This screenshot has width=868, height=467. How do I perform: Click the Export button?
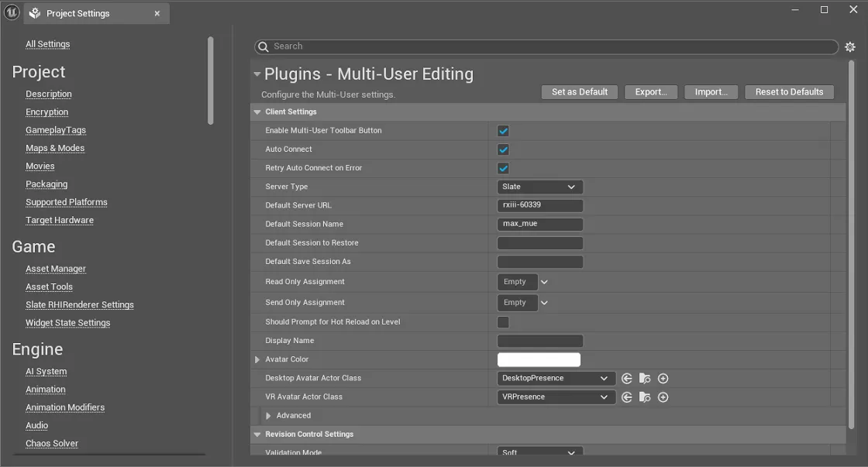coord(651,91)
